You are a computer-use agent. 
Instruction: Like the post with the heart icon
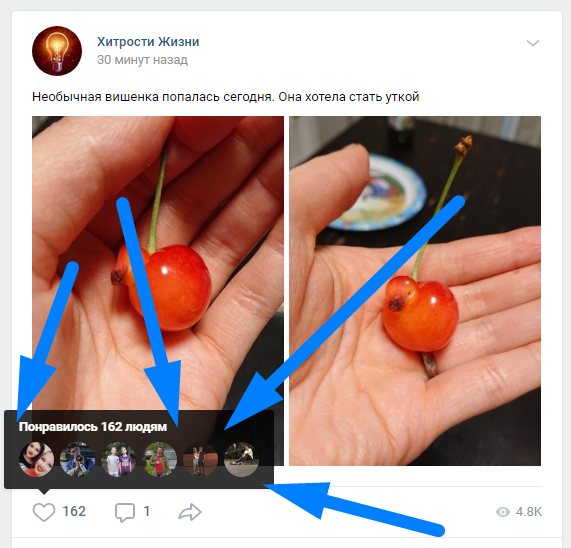point(44,512)
